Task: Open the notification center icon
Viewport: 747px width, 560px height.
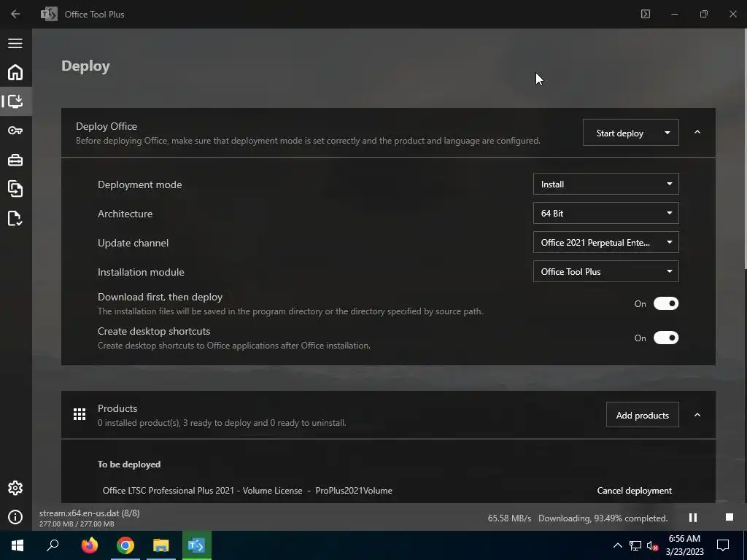Action: (723, 545)
